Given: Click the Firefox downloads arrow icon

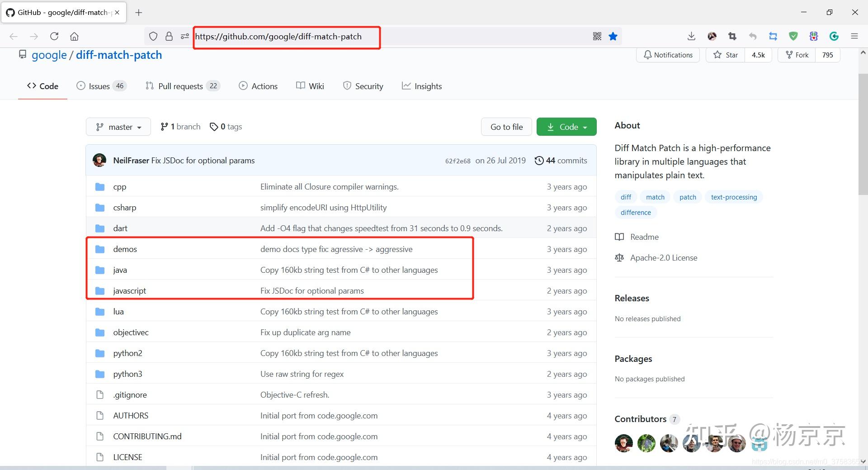Looking at the screenshot, I should click(691, 36).
